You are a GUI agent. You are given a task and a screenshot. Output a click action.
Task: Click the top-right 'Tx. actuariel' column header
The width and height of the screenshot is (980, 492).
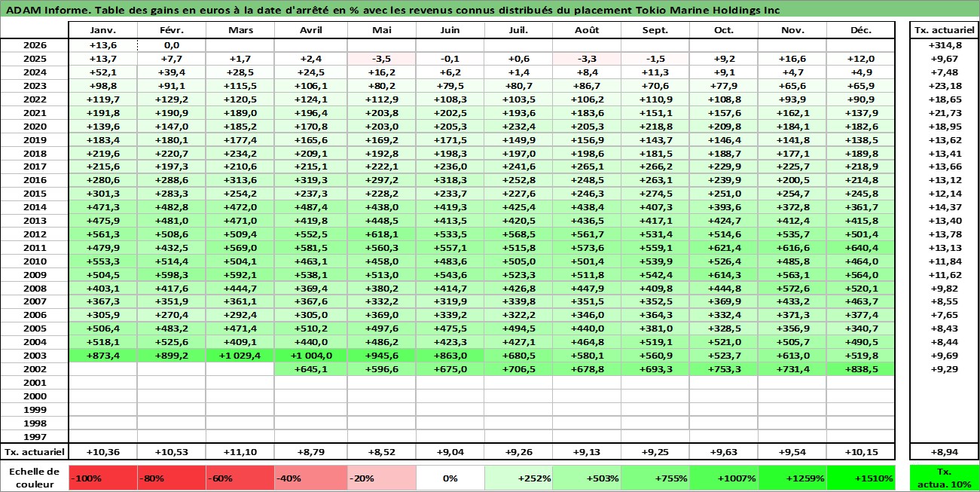pyautogui.click(x=944, y=30)
